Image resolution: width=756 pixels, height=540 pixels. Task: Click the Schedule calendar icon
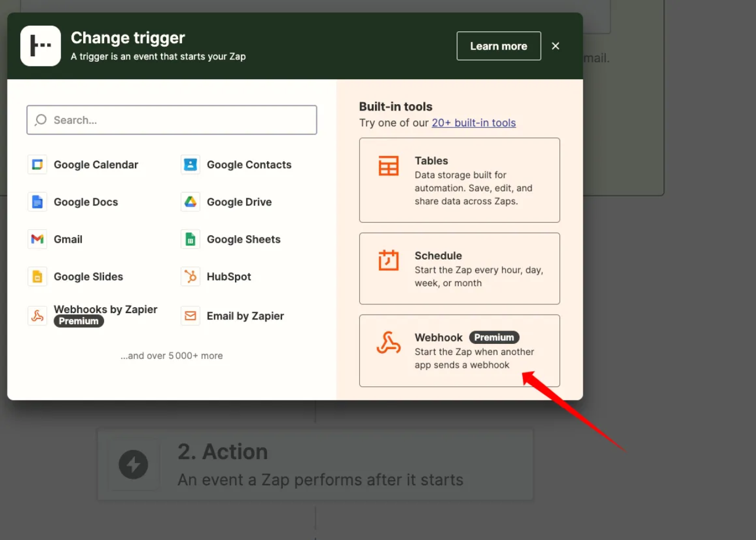tap(388, 260)
